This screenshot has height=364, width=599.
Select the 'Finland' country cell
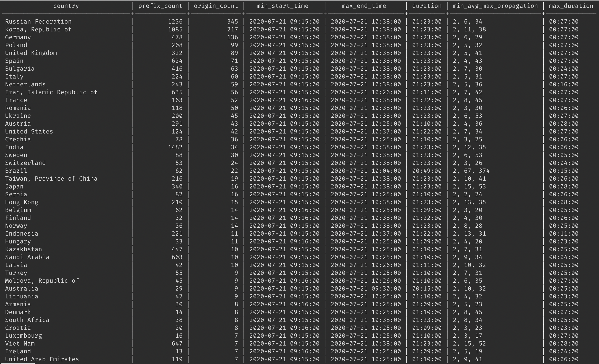point(18,218)
